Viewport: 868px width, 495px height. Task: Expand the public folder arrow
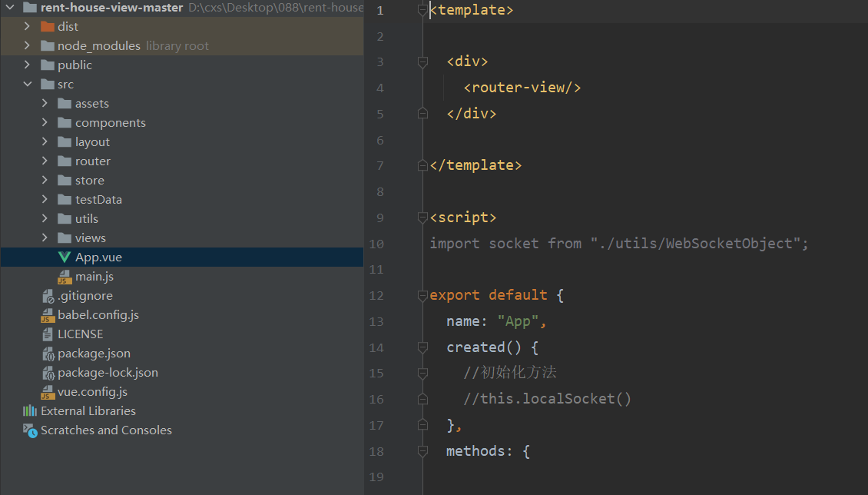[x=27, y=65]
